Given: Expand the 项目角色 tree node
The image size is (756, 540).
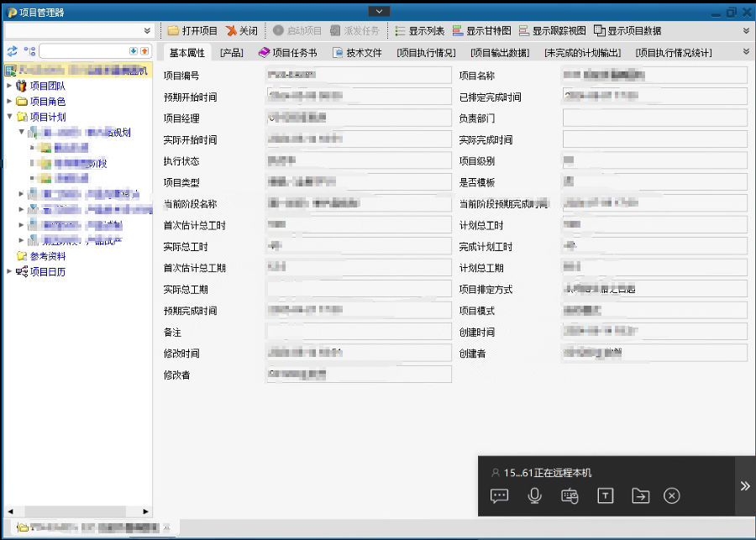Looking at the screenshot, I should pos(9,102).
